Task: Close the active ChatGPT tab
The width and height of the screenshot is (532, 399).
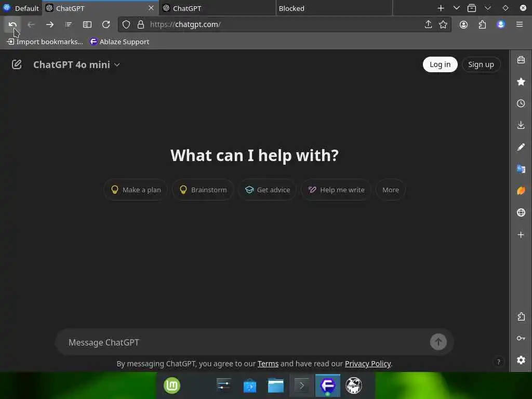Action: point(151,8)
